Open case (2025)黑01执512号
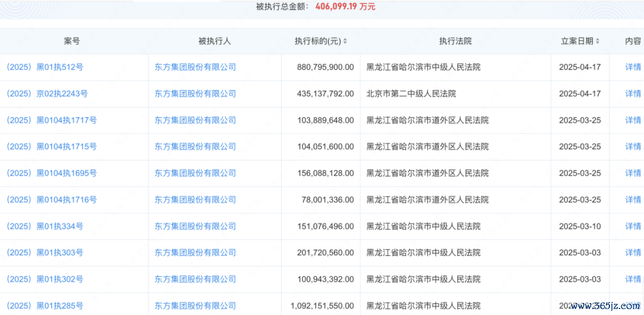The width and height of the screenshot is (644, 315). pyautogui.click(x=45, y=67)
